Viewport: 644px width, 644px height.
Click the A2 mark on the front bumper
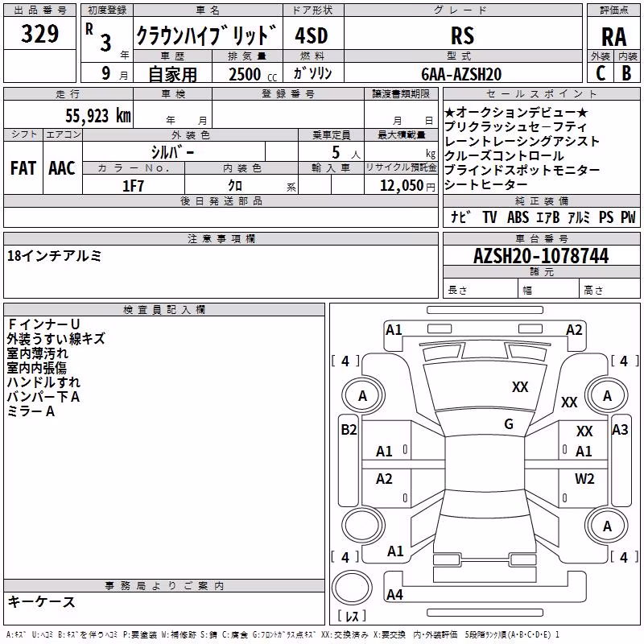pos(574,330)
